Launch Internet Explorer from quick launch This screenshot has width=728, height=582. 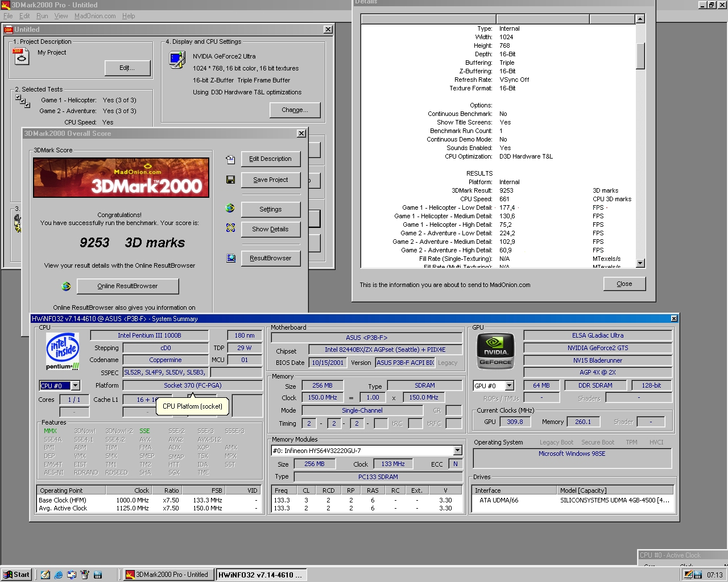click(59, 575)
